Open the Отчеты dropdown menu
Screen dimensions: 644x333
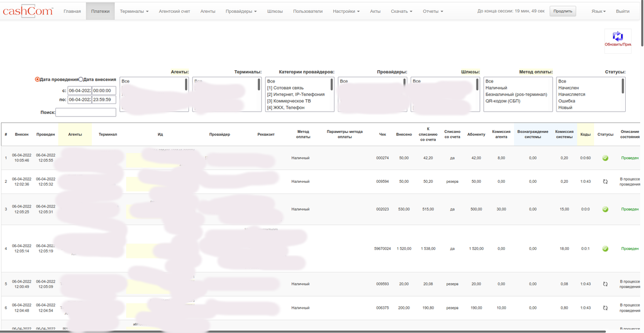pyautogui.click(x=433, y=11)
